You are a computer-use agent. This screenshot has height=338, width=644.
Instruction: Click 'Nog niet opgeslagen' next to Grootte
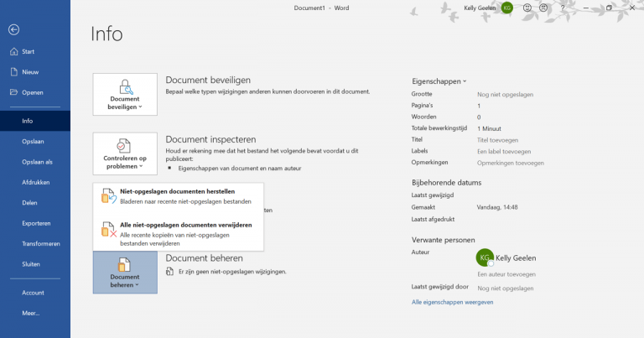(505, 95)
